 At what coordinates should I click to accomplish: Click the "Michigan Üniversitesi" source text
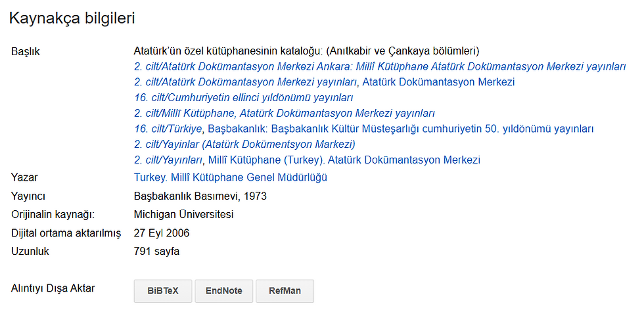(x=183, y=214)
